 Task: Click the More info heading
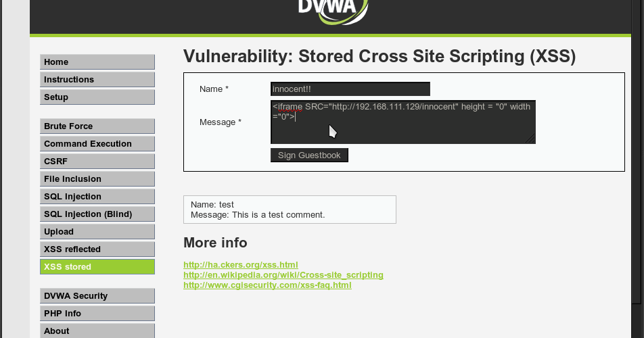[x=215, y=243]
